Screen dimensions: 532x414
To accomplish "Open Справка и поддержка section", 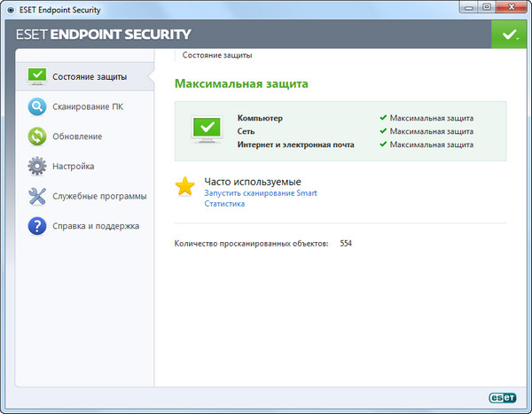I will pyautogui.click(x=96, y=226).
